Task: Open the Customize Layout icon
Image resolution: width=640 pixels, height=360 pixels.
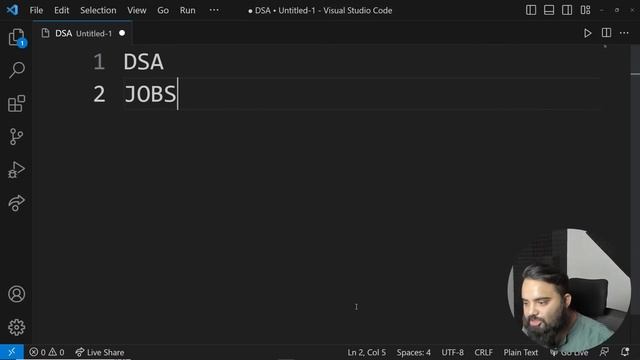Action: [x=585, y=10]
